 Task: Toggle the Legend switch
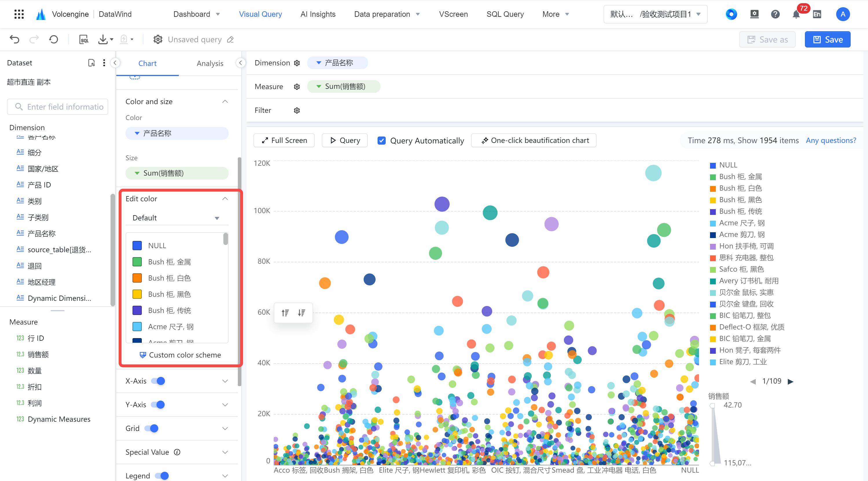click(162, 476)
